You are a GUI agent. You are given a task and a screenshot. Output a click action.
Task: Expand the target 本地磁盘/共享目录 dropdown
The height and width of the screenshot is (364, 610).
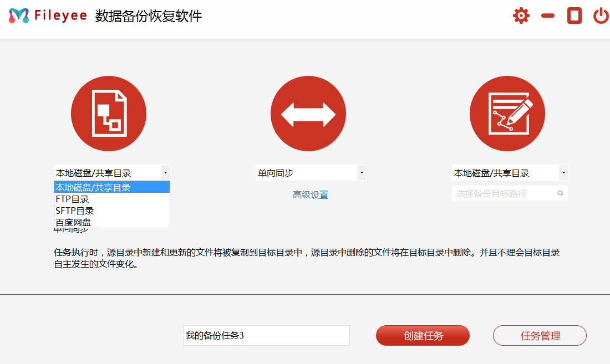563,173
